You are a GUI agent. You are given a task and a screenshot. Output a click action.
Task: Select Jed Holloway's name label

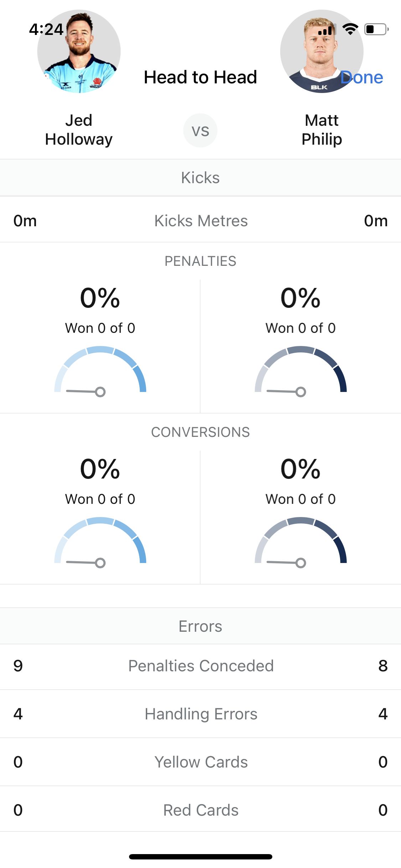coord(79,130)
